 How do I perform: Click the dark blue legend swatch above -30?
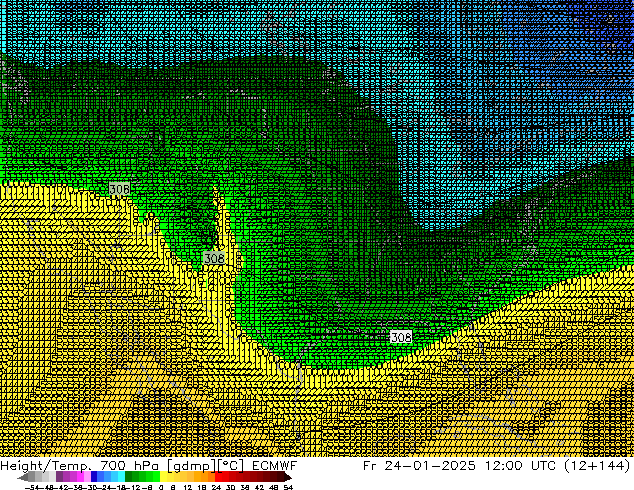(x=94, y=477)
